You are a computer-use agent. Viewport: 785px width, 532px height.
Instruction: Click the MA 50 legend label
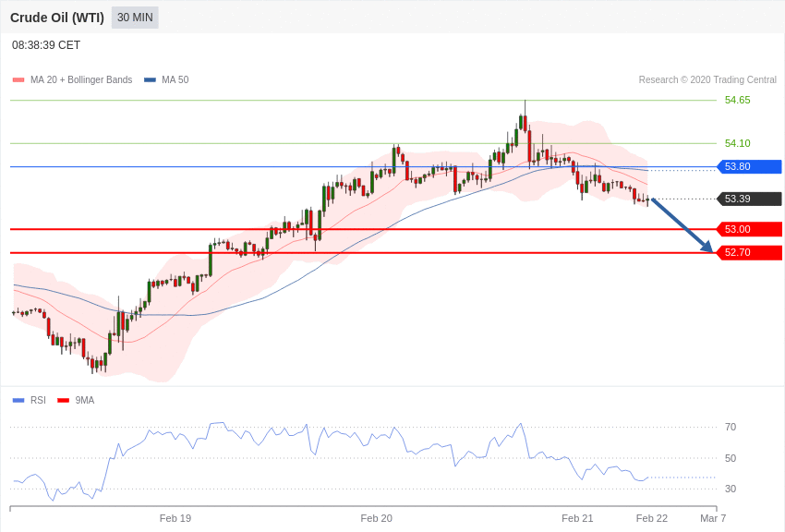point(175,79)
